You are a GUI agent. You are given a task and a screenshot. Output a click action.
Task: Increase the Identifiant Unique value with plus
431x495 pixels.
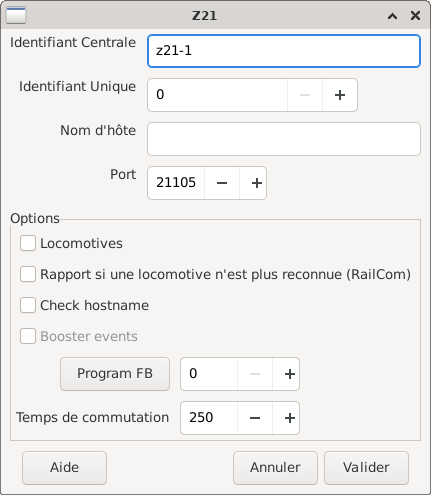340,95
